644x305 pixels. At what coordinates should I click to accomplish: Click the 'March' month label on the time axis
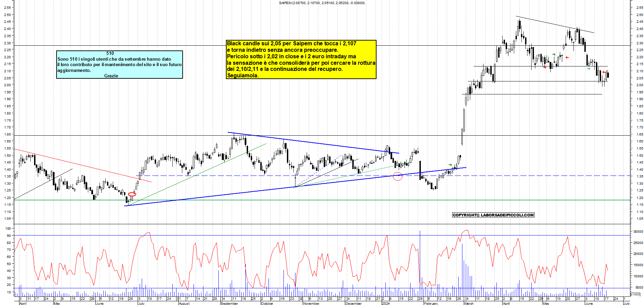469,303
